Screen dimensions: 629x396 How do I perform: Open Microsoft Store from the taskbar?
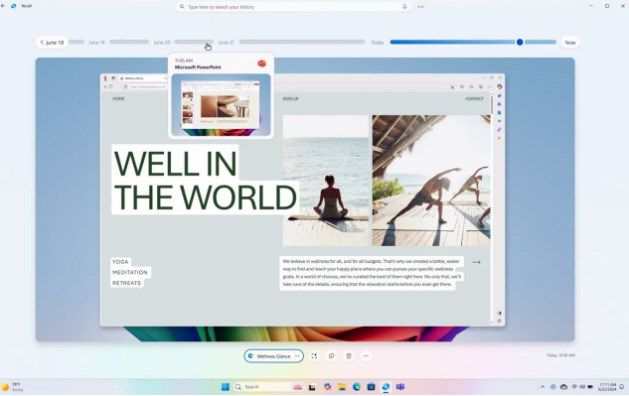tap(371, 387)
